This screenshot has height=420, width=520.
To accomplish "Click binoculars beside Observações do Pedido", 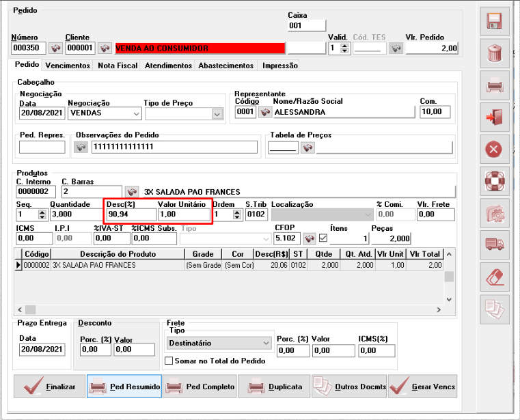I will [81, 147].
